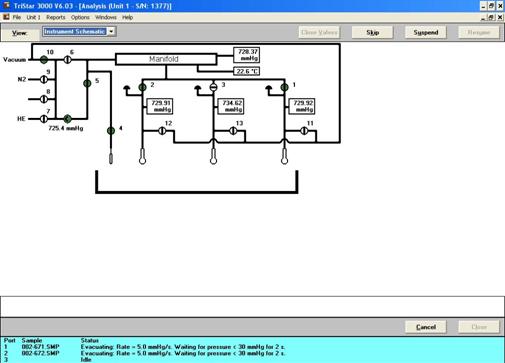
Task: Restore the inner document window
Action: [x=491, y=17]
